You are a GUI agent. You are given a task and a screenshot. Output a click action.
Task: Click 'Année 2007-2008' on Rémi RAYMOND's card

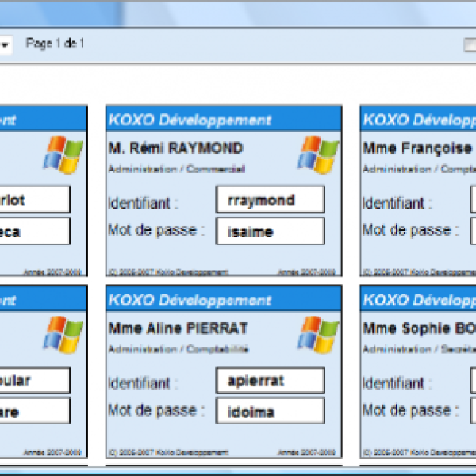click(306, 272)
